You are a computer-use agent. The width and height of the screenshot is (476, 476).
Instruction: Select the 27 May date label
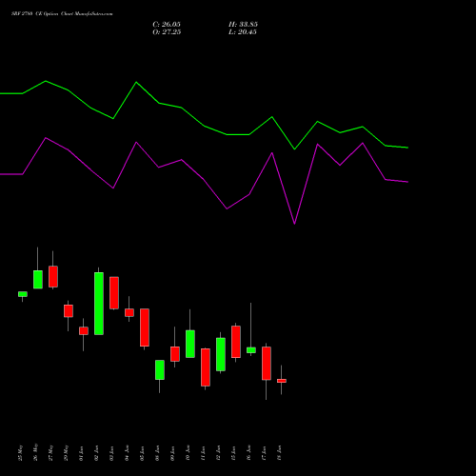pos(51,453)
